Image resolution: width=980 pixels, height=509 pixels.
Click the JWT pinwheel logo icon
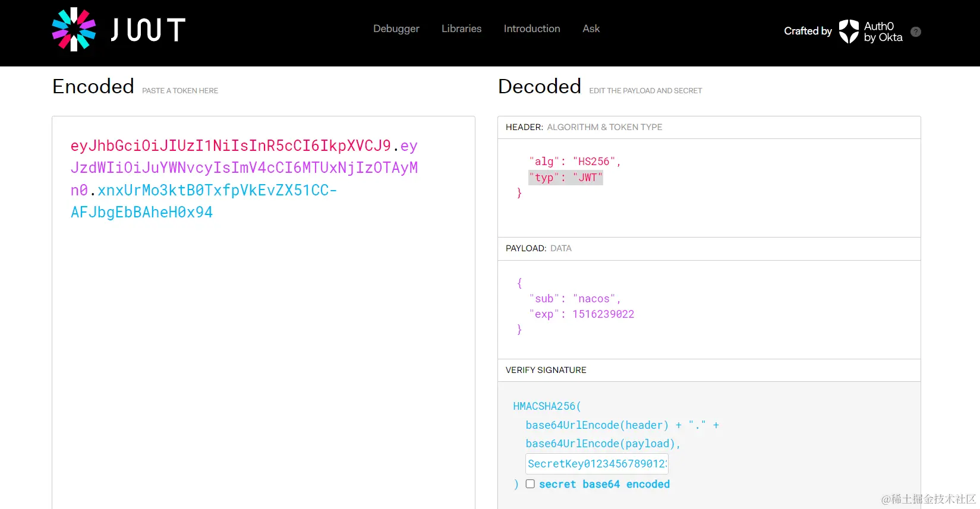pos(74,29)
